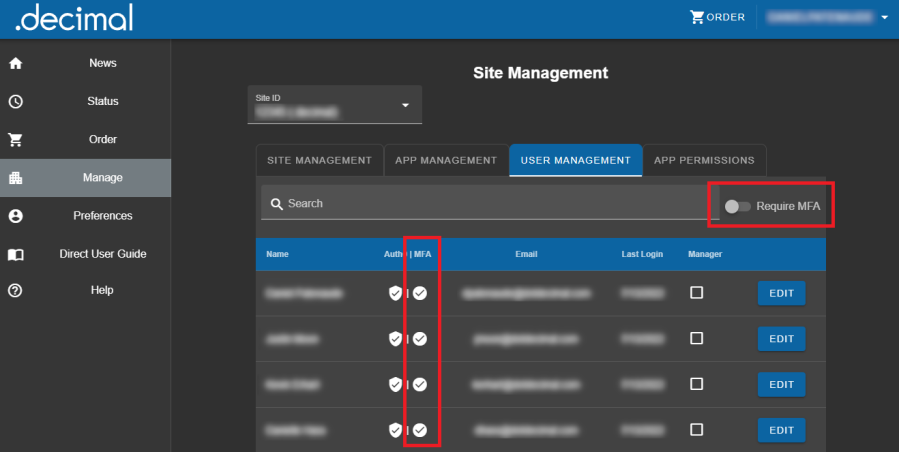
Task: Click the person icon beside Preferences
Action: (x=15, y=216)
